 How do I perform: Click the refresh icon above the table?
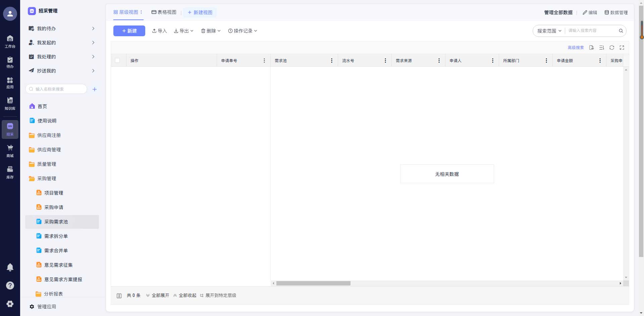[612, 48]
